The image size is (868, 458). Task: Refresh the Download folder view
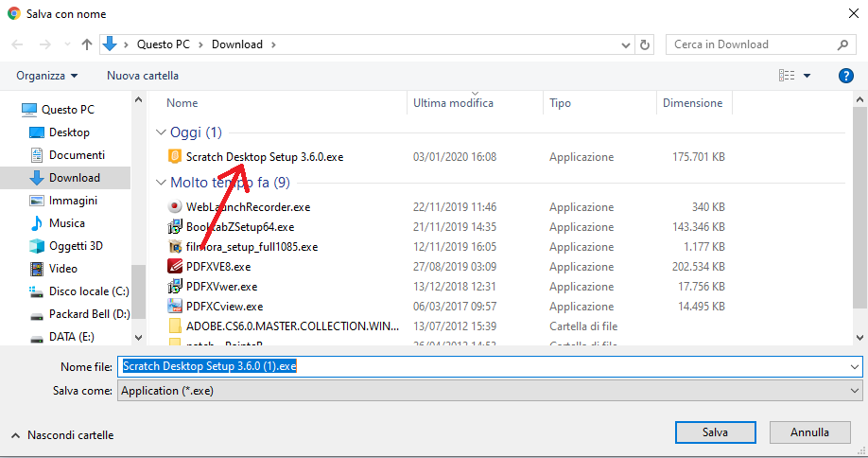pos(644,44)
